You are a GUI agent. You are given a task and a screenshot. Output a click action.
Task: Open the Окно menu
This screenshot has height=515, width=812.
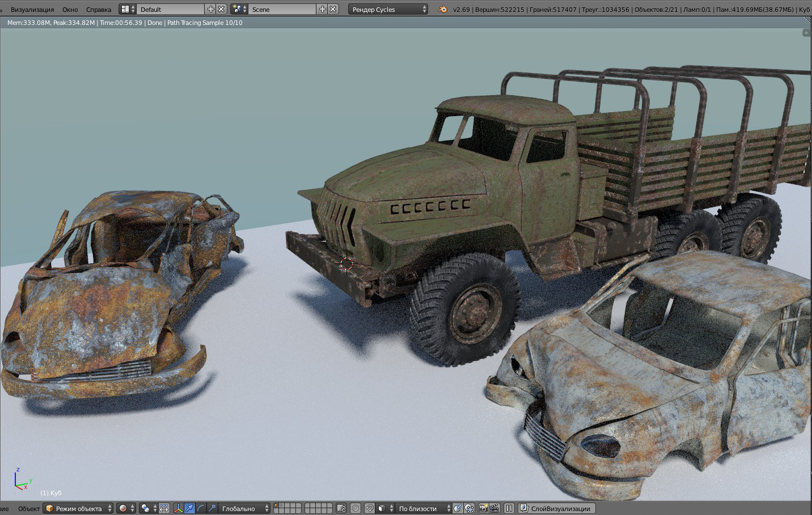pyautogui.click(x=70, y=10)
